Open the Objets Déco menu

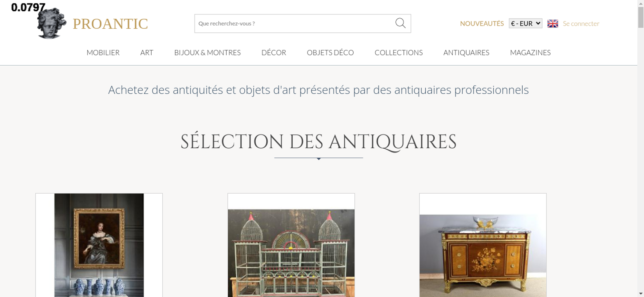click(330, 52)
